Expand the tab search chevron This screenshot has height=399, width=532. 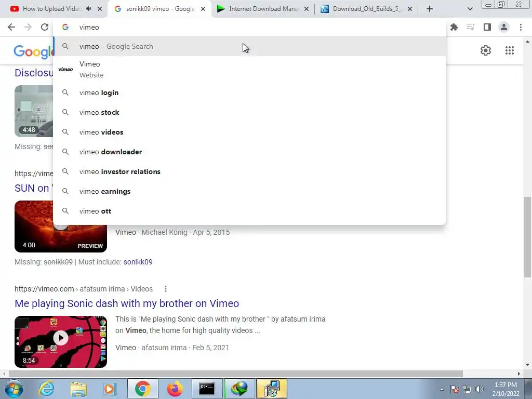coord(470,9)
